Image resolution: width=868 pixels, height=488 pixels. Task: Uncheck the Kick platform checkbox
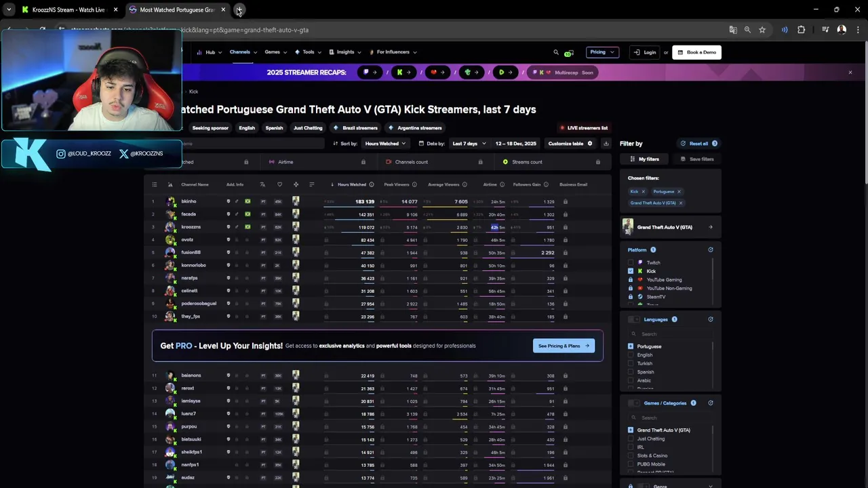(631, 271)
